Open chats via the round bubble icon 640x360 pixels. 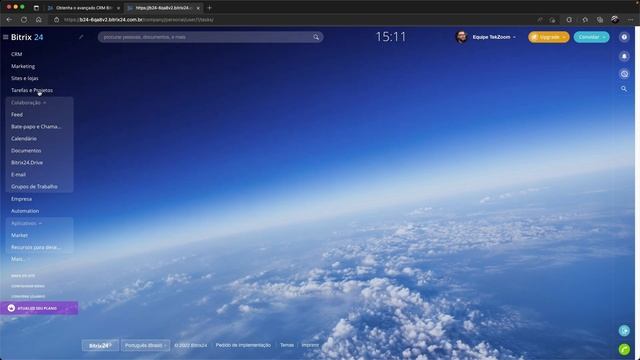point(624,74)
